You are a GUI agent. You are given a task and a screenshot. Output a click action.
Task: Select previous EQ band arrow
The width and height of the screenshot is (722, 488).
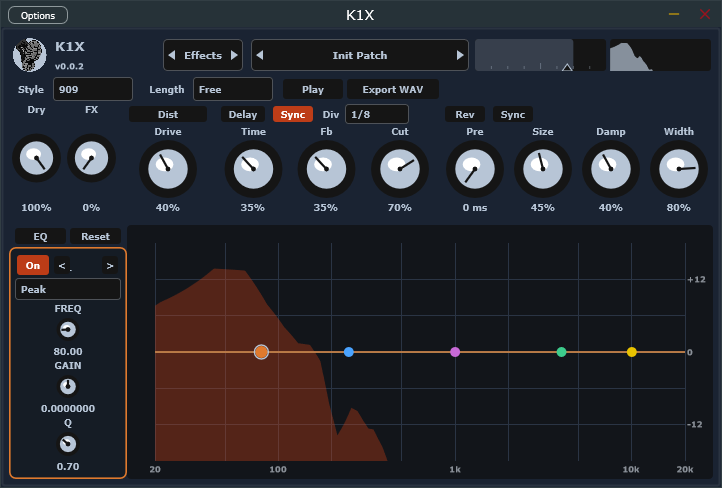coord(62,266)
